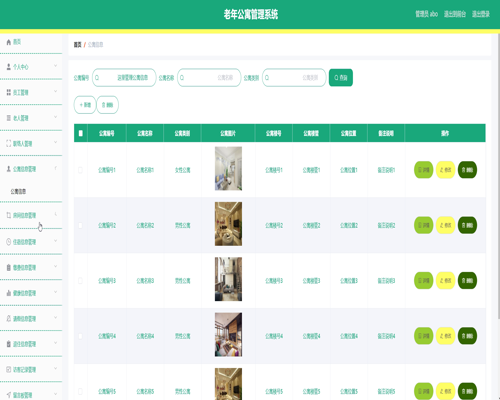The width and height of the screenshot is (500, 400).
Task: Focus the 公寓名称 search input
Action: pos(209,78)
